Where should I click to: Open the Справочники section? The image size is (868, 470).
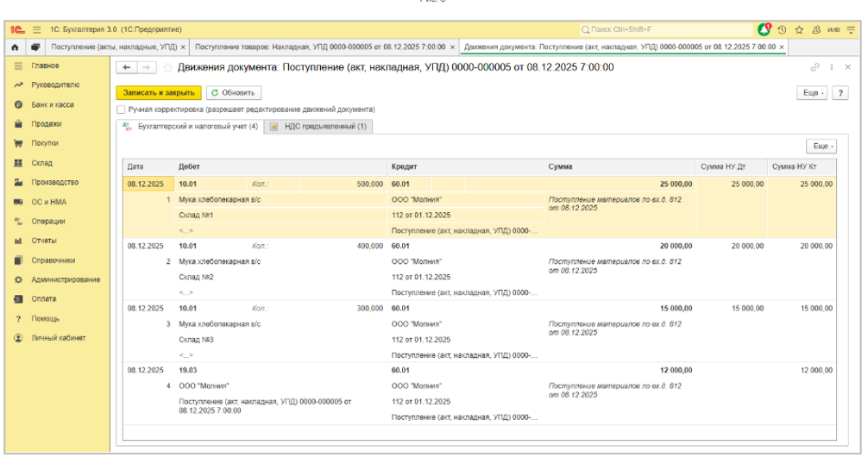click(x=53, y=260)
